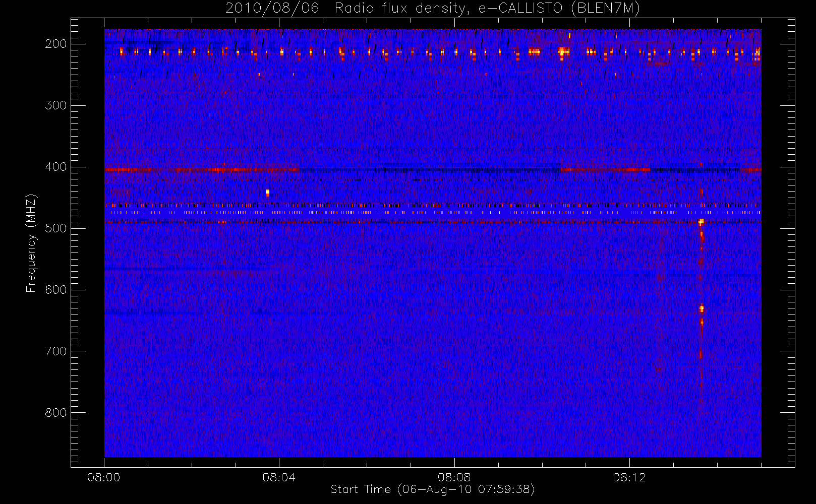
Task: Click the white spot near 440 MHz at 08:03
Action: [x=267, y=193]
